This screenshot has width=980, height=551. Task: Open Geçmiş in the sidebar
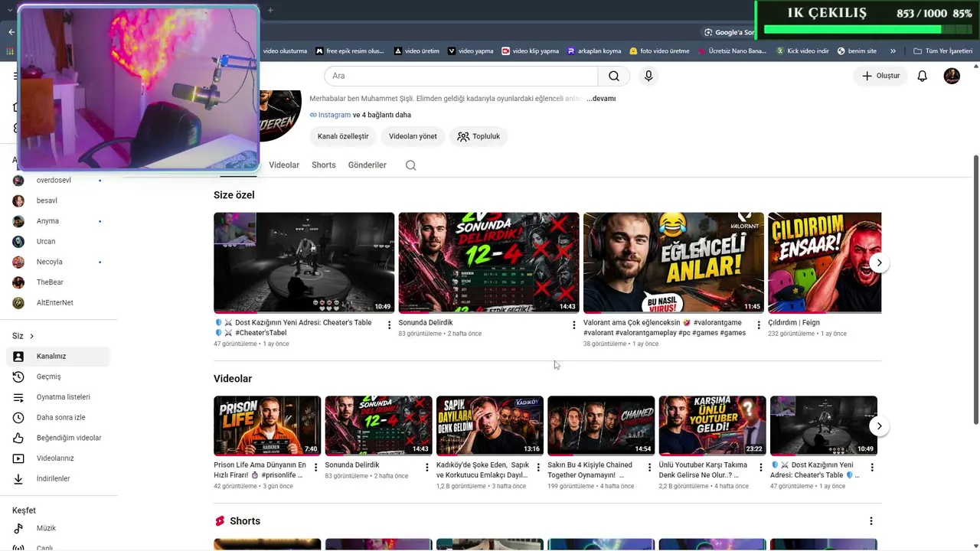pos(59,377)
